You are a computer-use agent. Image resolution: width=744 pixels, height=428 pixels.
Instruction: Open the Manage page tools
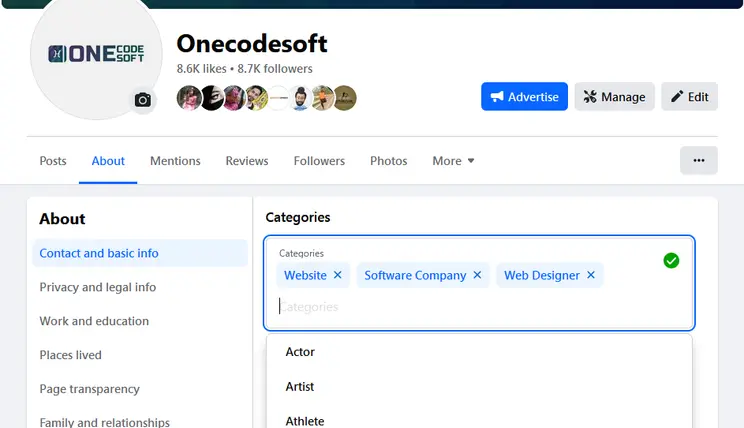tap(614, 96)
